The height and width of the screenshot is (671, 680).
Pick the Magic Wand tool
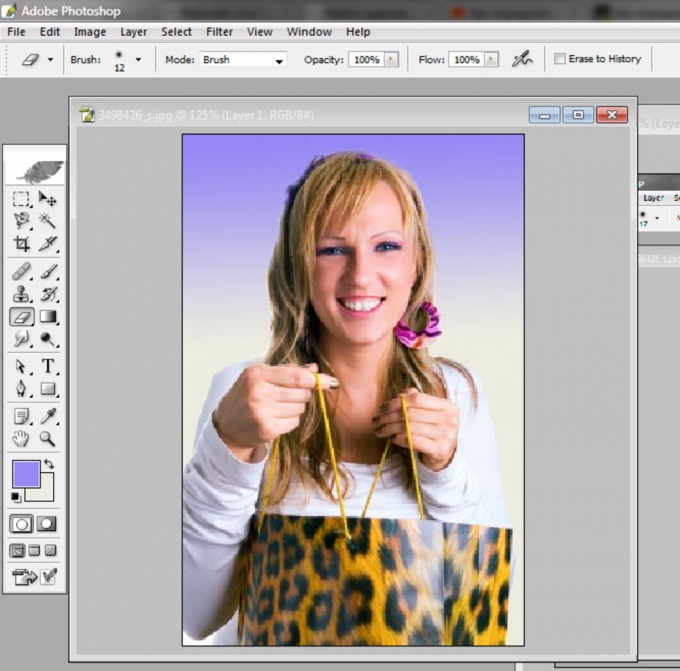pyautogui.click(x=47, y=221)
